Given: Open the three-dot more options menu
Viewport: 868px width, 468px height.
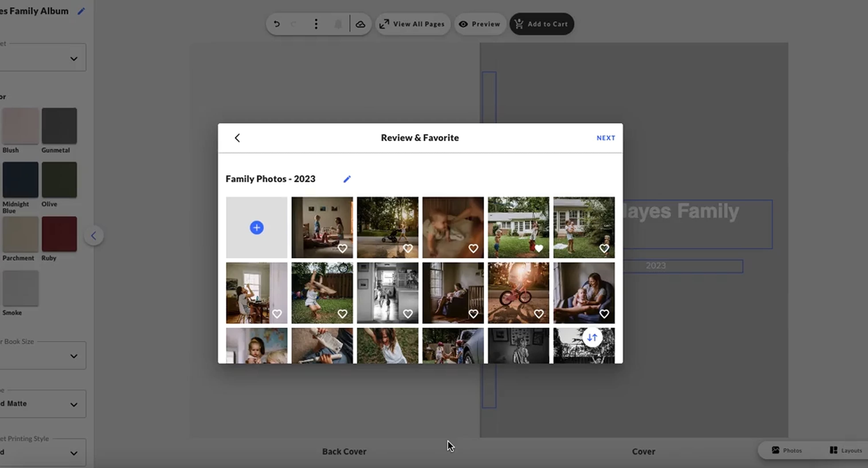Looking at the screenshot, I should pyautogui.click(x=316, y=24).
